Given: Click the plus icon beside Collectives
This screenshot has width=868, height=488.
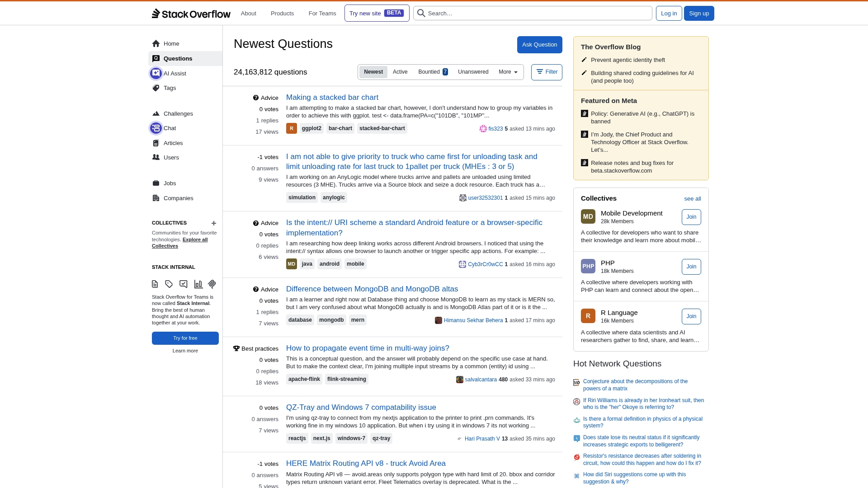Looking at the screenshot, I should [214, 223].
